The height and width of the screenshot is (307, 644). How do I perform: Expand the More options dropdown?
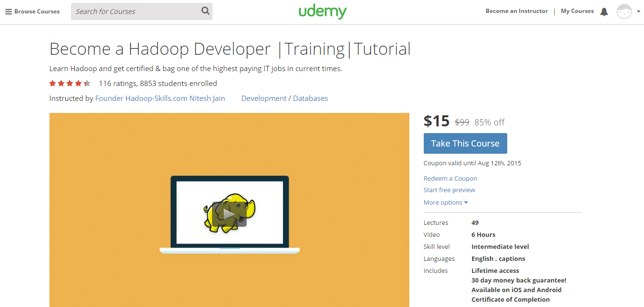pyautogui.click(x=445, y=202)
